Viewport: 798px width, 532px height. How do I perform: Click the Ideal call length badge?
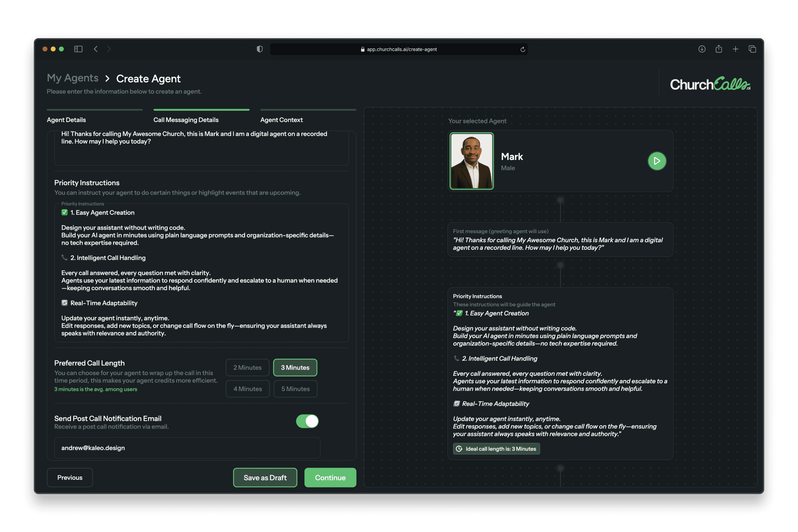pos(496,448)
